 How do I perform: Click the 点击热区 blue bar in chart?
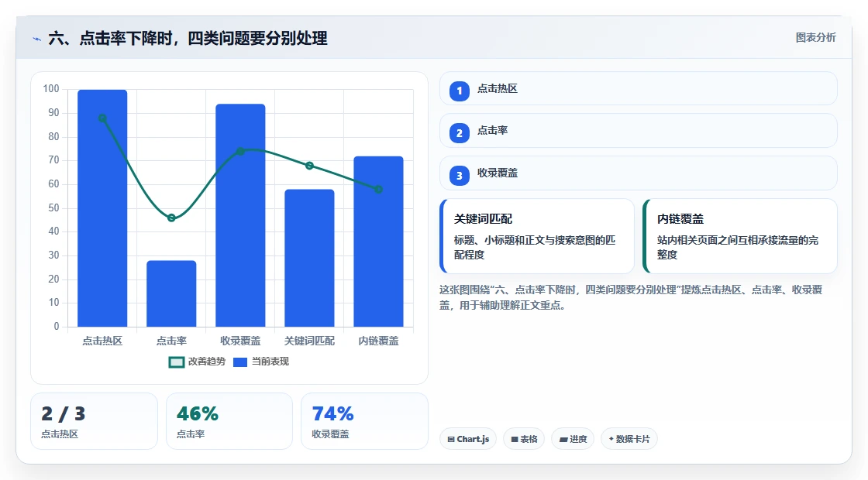click(102, 208)
